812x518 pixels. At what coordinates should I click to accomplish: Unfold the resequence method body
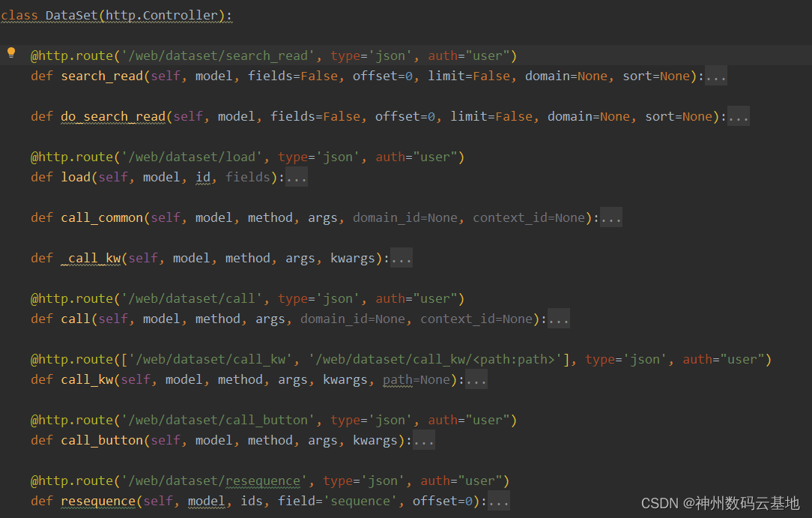[x=499, y=501]
